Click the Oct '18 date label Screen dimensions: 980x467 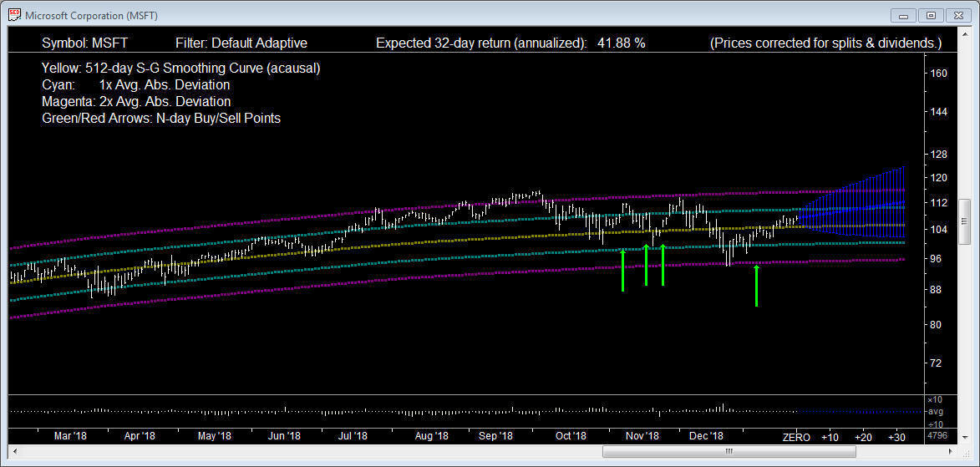pos(571,436)
